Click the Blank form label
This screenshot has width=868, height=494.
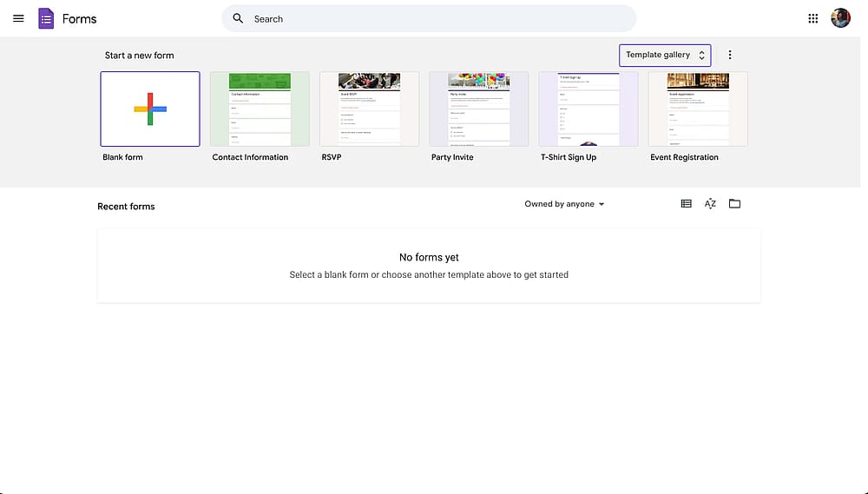(122, 157)
